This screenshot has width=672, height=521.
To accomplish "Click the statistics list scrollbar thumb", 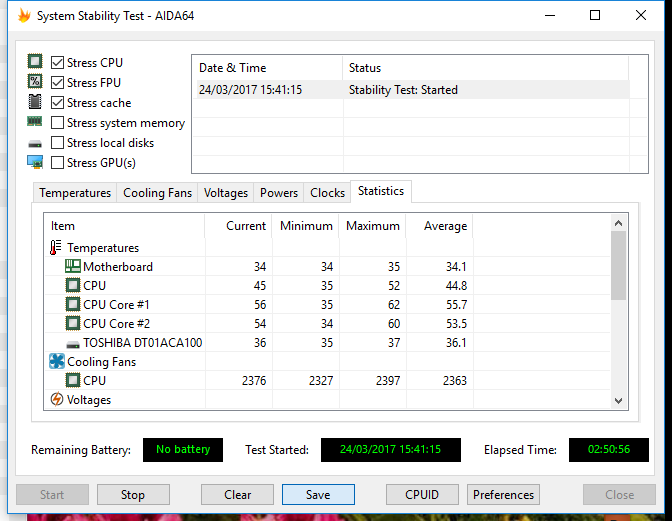I will [x=618, y=265].
